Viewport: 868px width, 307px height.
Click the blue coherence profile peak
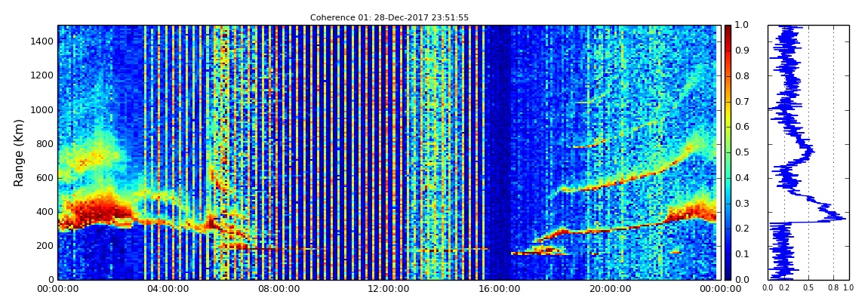point(842,219)
